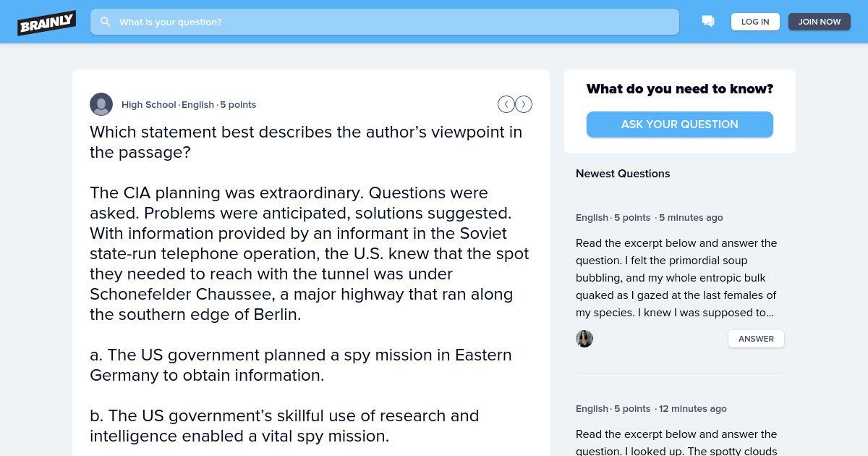The height and width of the screenshot is (456, 868).
Task: Open the messages chat icon
Action: 708,22
